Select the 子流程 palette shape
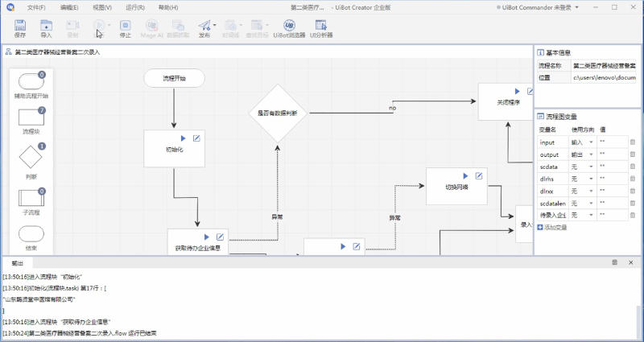This screenshot has width=644, height=342. [31, 198]
